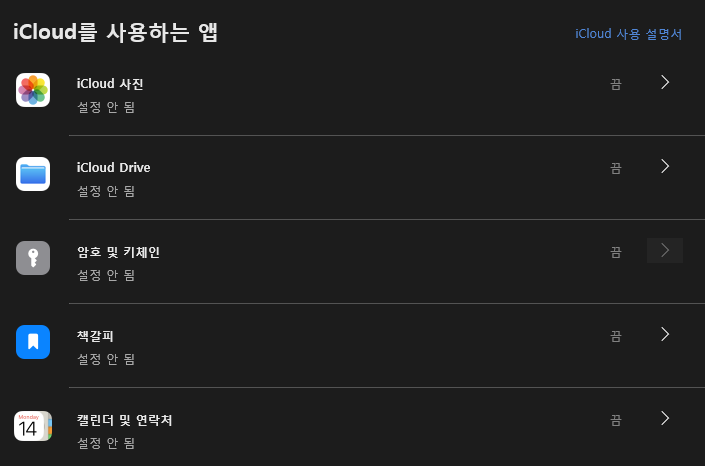705x466 pixels.
Task: Click the Passwords and Keychain key icon
Action: [33, 258]
